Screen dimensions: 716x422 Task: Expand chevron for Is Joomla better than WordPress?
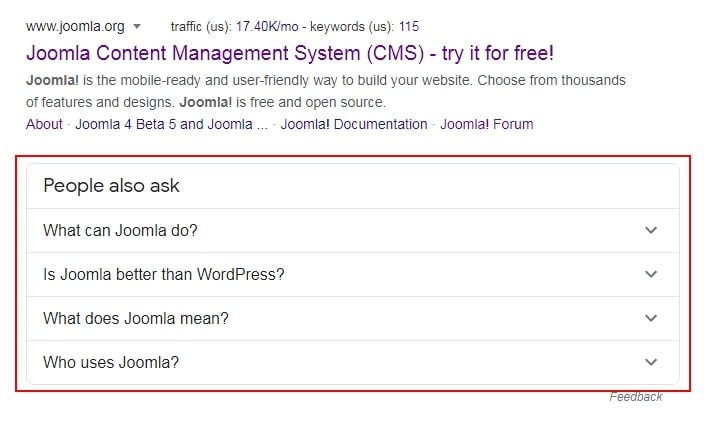[x=651, y=274]
